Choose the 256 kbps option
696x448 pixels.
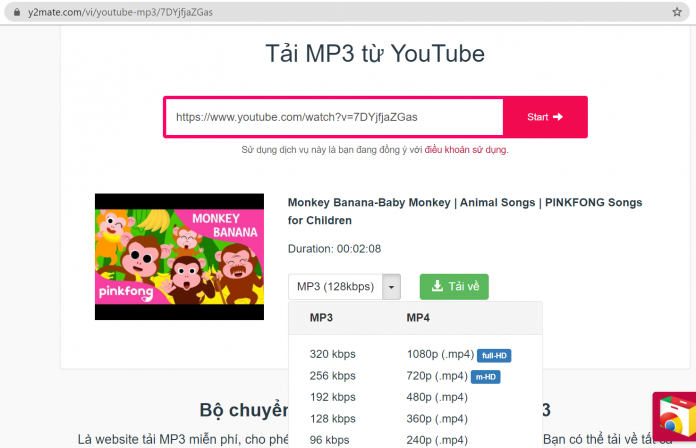[x=332, y=376]
